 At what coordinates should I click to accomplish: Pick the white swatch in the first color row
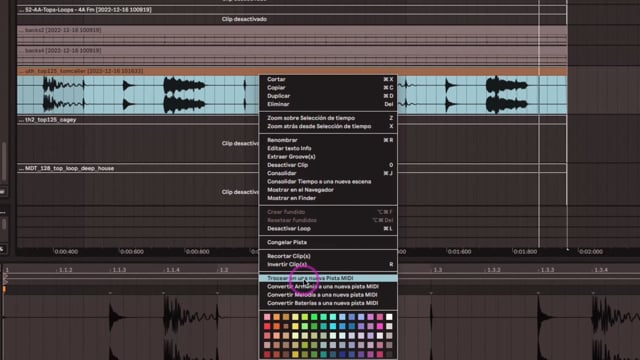(389, 317)
